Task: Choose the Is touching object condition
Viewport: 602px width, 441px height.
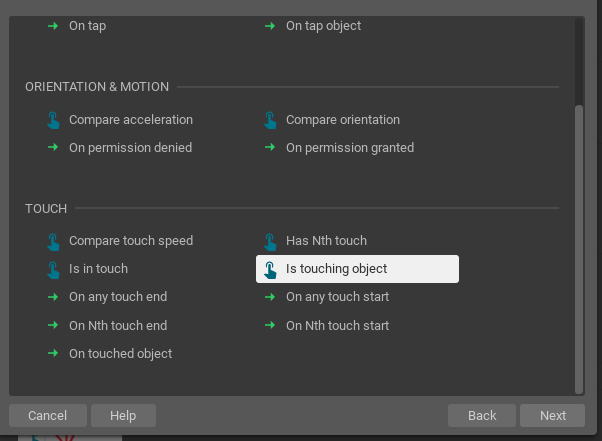Action: 357,269
